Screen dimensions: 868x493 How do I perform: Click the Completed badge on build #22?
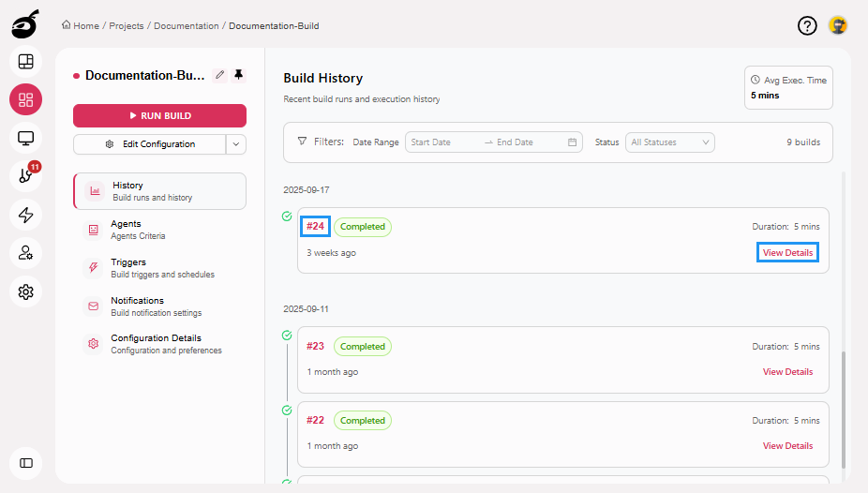pyautogui.click(x=363, y=421)
